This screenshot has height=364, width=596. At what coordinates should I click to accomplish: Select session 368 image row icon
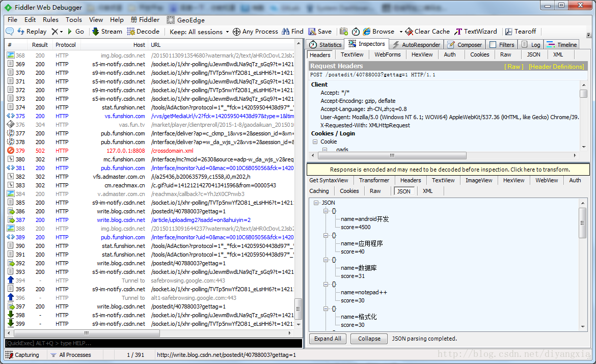11,55
